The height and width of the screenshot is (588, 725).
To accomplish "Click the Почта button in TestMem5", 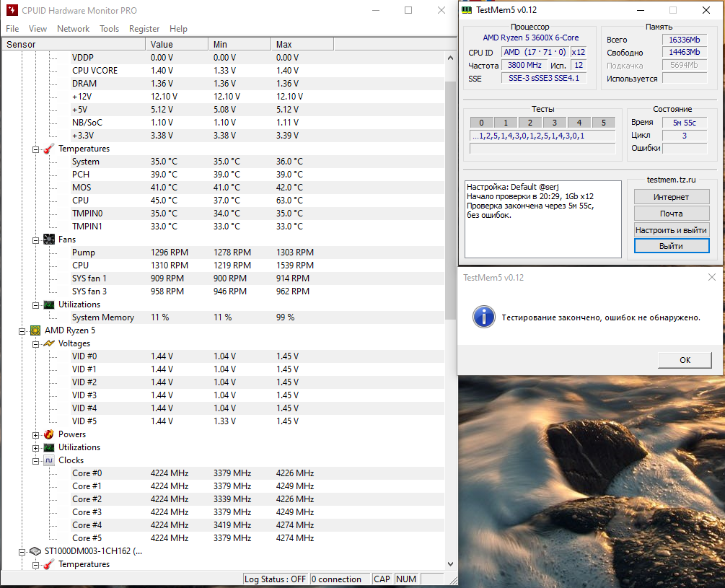I will coord(672,214).
